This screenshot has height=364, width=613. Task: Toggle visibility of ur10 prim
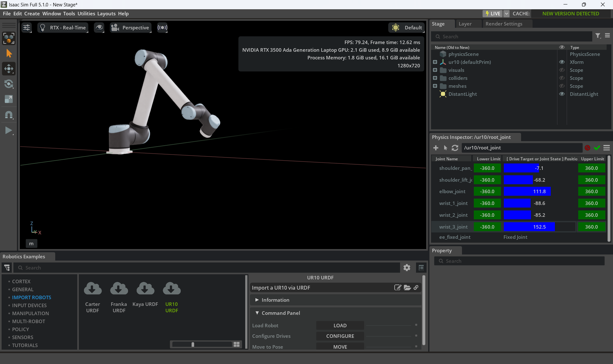pyautogui.click(x=562, y=62)
